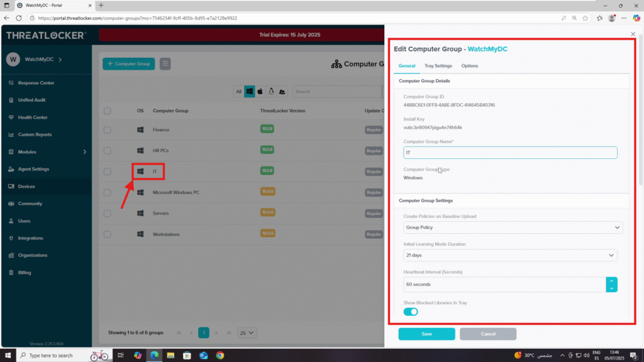The width and height of the screenshot is (644, 362).
Task: Open the page size 25 dropdown
Action: (247, 333)
